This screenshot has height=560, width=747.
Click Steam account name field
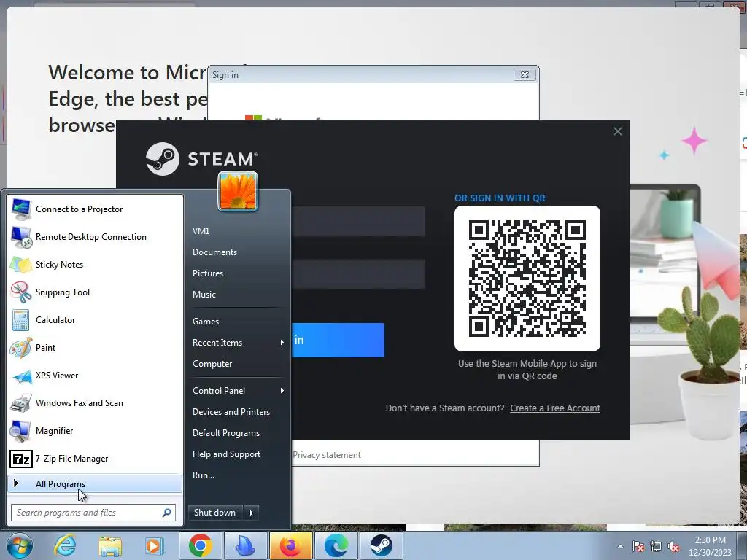point(357,222)
